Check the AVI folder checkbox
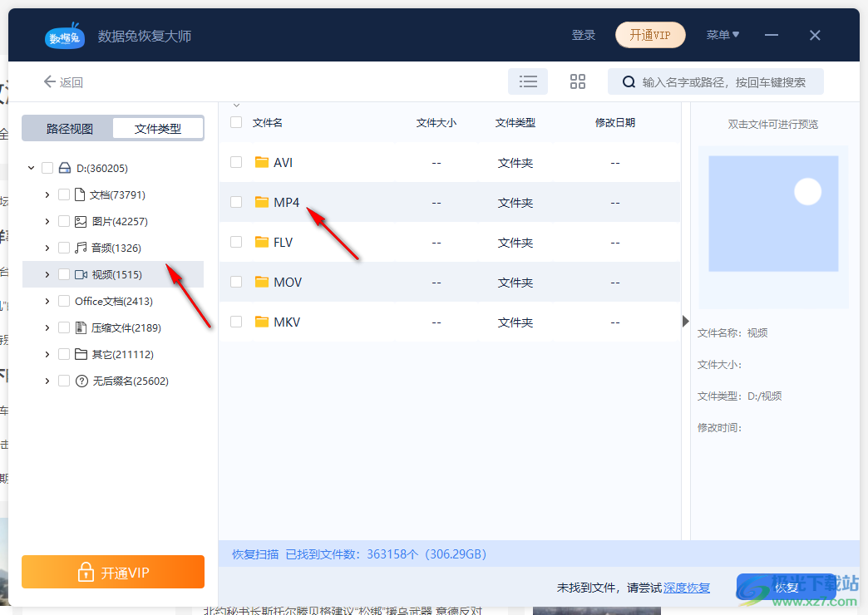The width and height of the screenshot is (868, 615). 235,162
